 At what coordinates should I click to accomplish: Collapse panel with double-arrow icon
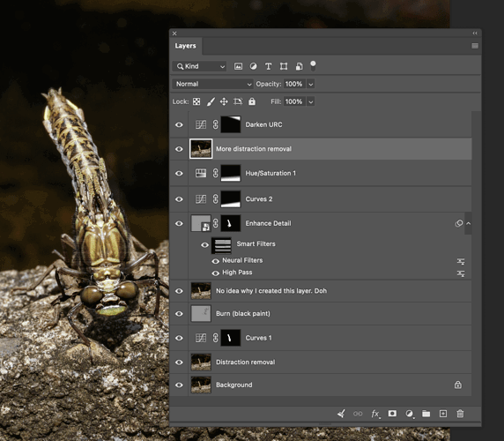click(x=475, y=34)
